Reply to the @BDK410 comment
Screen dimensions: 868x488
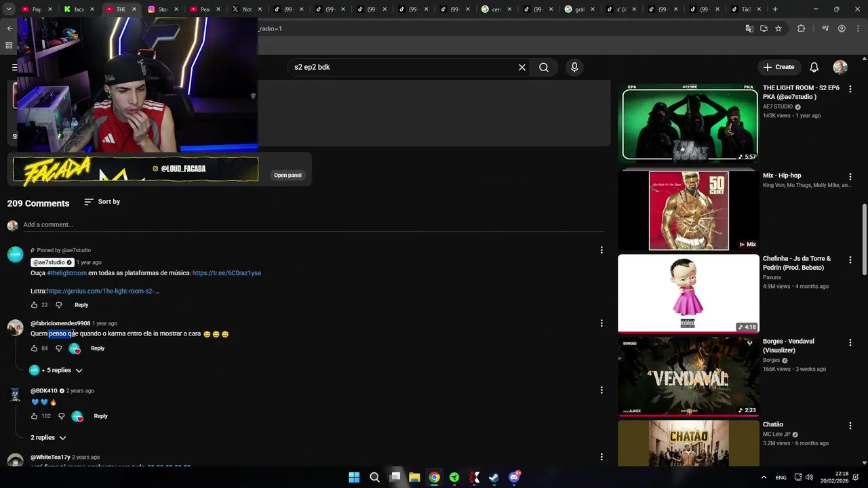pos(100,416)
